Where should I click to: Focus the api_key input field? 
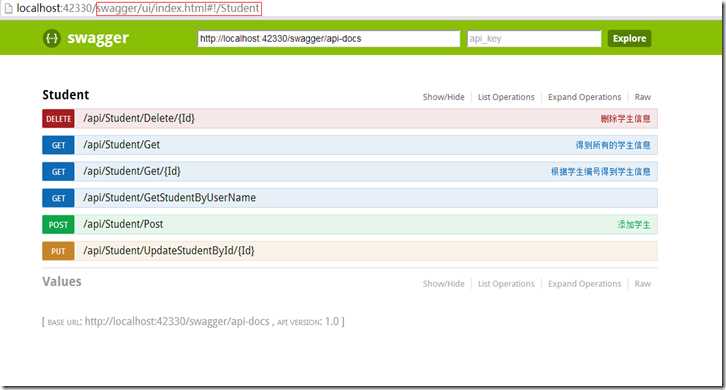click(534, 39)
